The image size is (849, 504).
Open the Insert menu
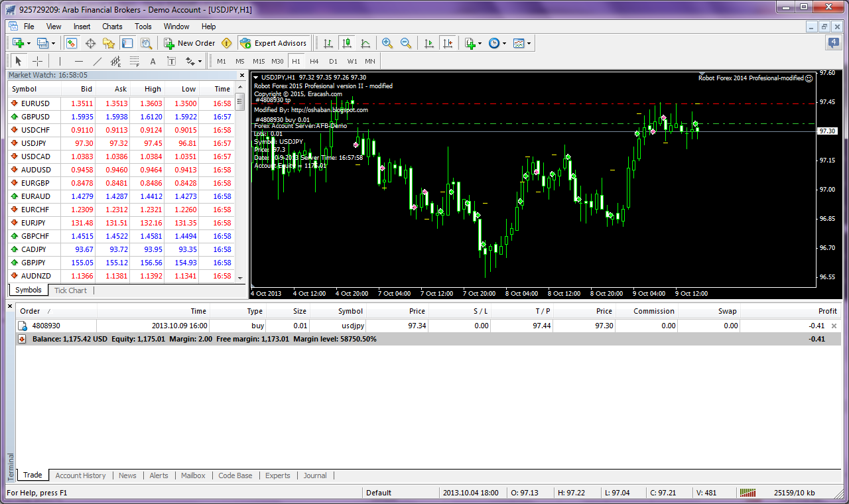[82, 27]
